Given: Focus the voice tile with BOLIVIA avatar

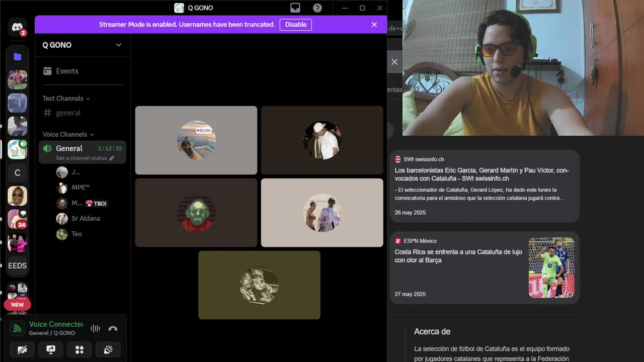Looking at the screenshot, I should point(196,140).
